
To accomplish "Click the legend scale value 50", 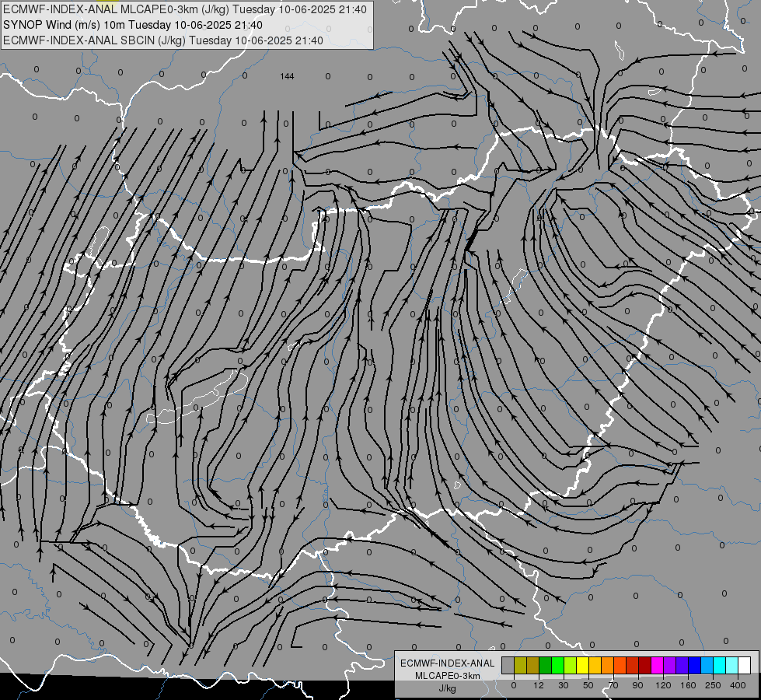I will click(x=588, y=685).
